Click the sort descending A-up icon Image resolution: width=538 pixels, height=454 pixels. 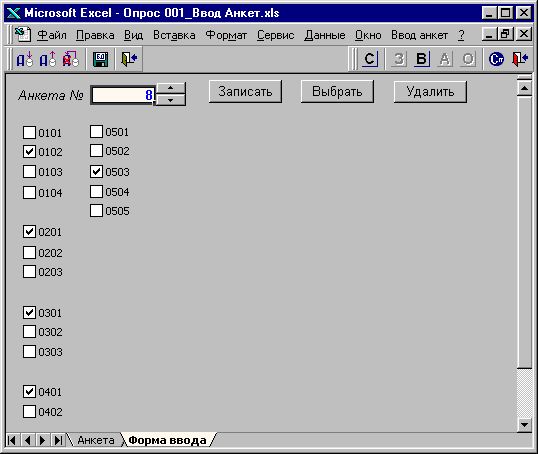(47, 59)
